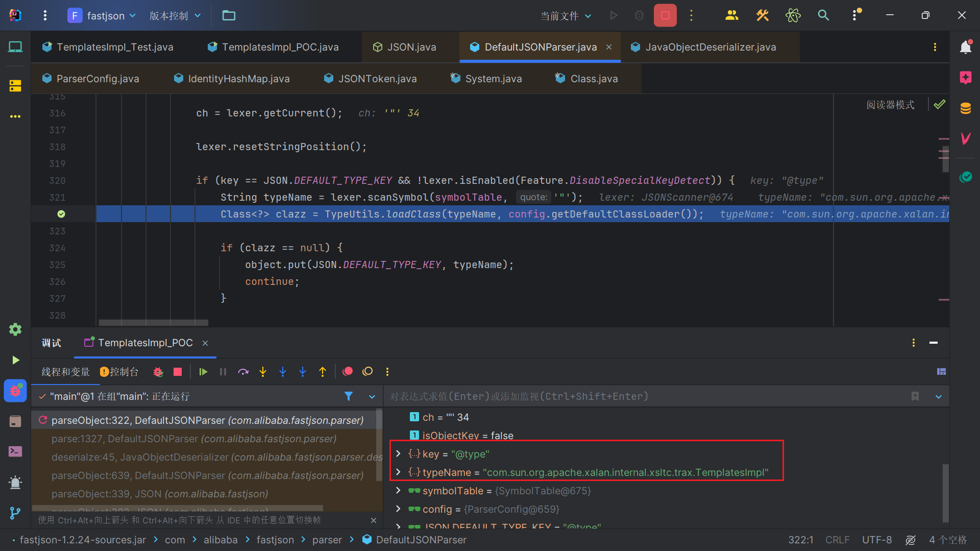The width and height of the screenshot is (980, 551).
Task: Click Resume Program icon
Action: [203, 372]
